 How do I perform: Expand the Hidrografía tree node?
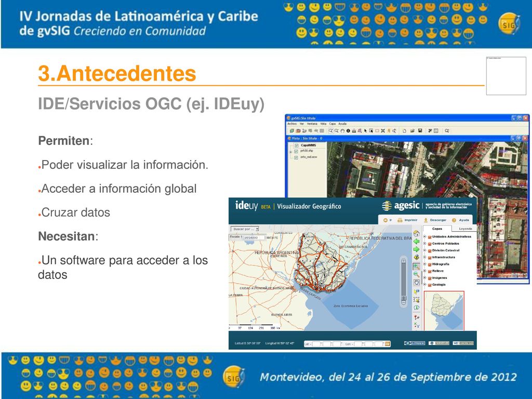(x=425, y=264)
